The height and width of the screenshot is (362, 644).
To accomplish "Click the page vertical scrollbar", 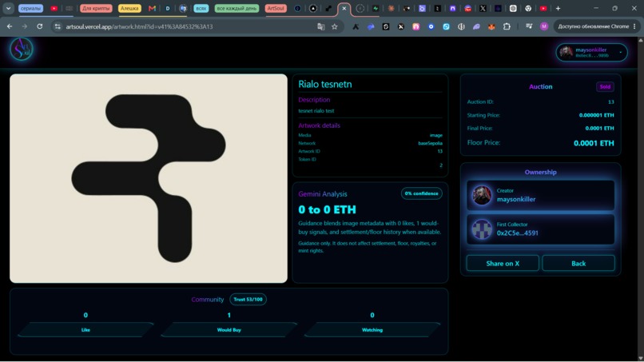I will tap(640, 199).
